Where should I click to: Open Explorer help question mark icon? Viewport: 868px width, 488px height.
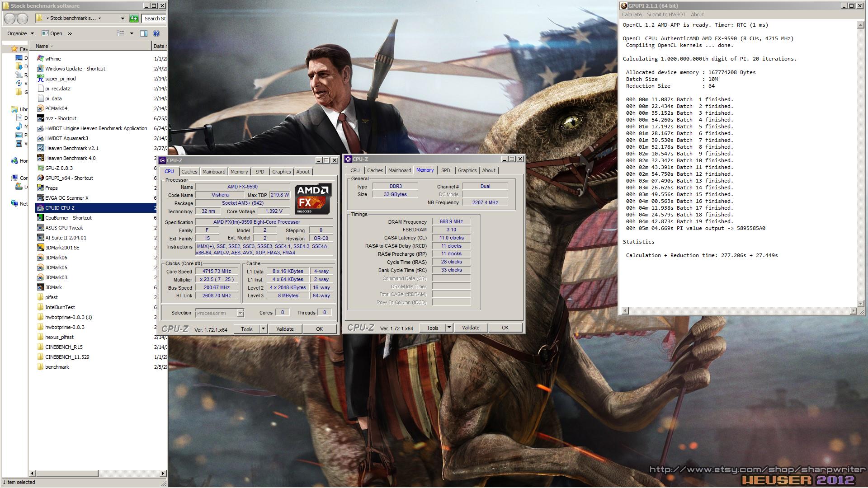coord(156,33)
